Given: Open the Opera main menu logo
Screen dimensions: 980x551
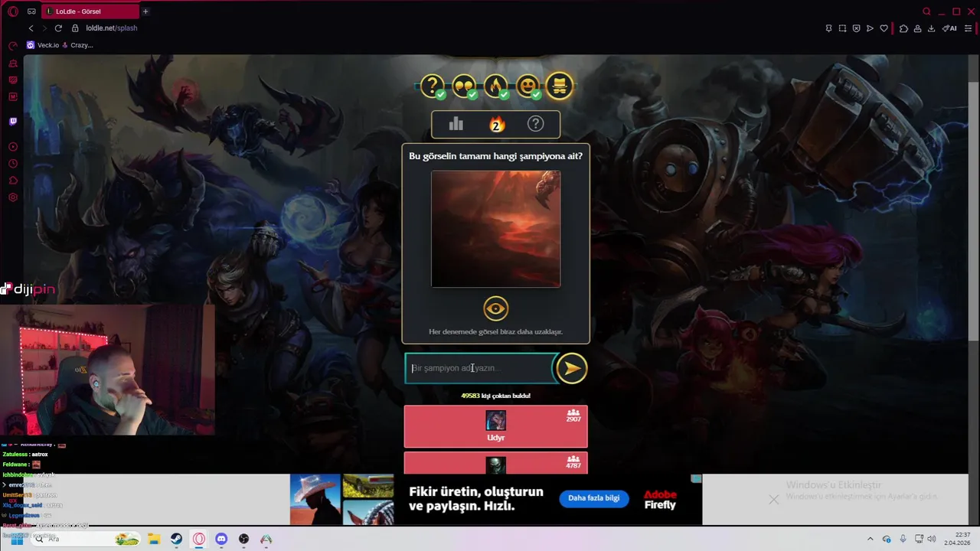Looking at the screenshot, I should click(x=13, y=11).
